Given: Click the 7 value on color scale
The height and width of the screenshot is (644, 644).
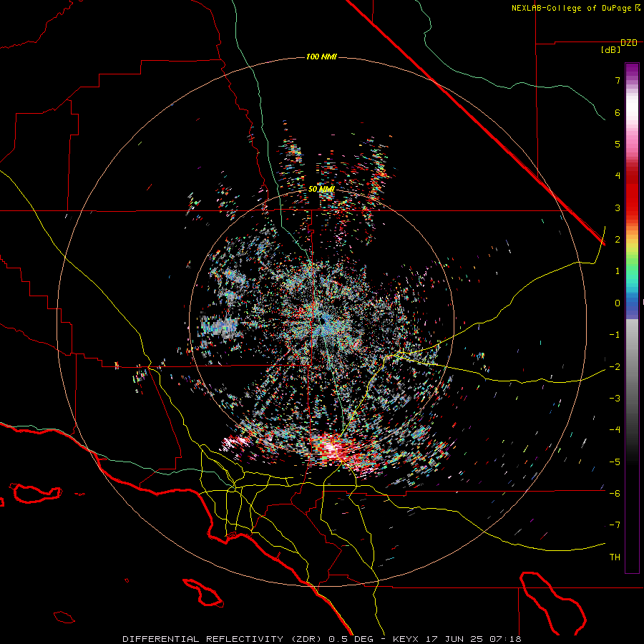Looking at the screenshot, I should click(x=618, y=80).
